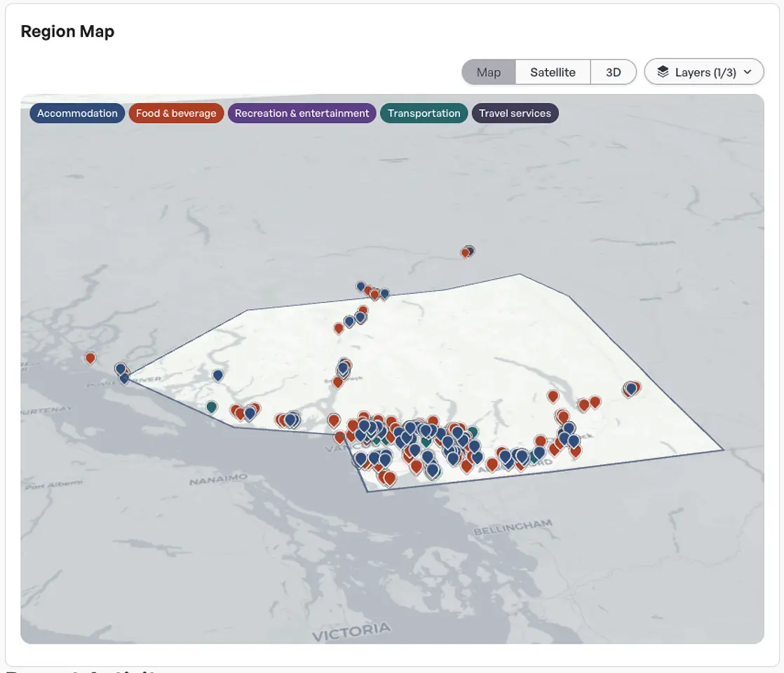The height and width of the screenshot is (673, 784).
Task: Open the Layers (1/3) dropdown
Action: [703, 72]
